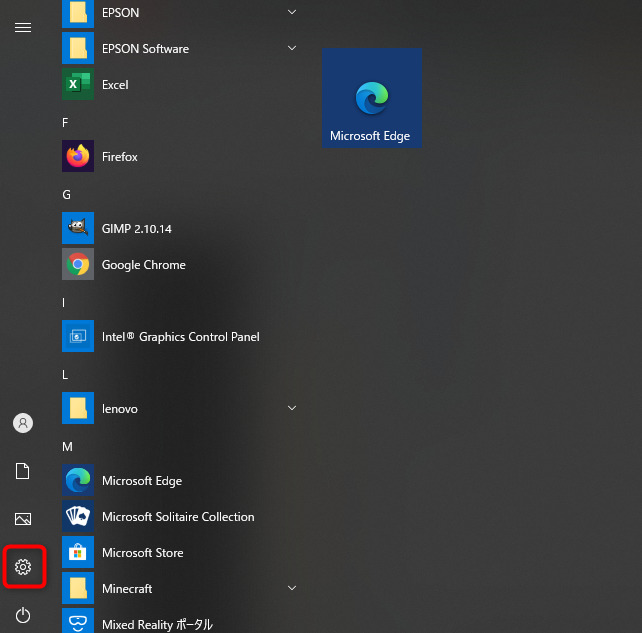Image resolution: width=642 pixels, height=633 pixels.
Task: Launch Google Chrome from its icon
Action: click(78, 264)
